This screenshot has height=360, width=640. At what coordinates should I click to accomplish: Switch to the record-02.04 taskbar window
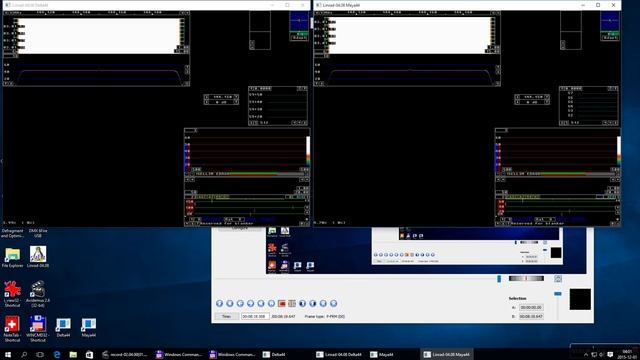(x=124, y=354)
